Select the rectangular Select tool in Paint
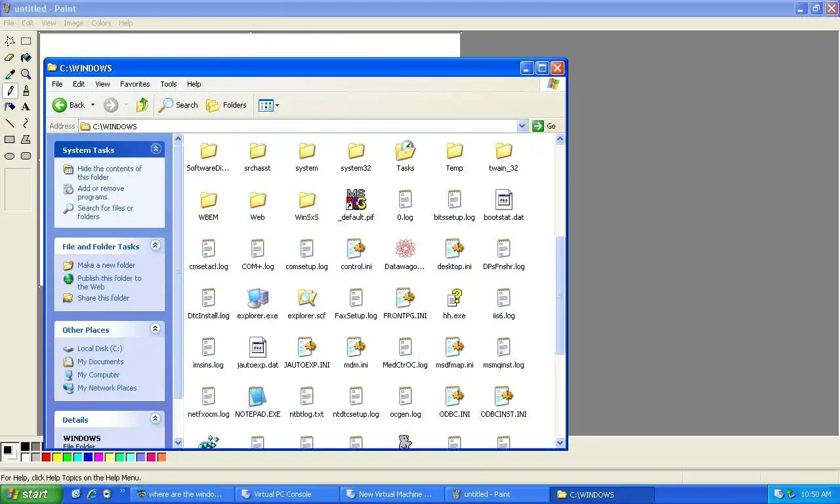This screenshot has height=504, width=840. pyautogui.click(x=26, y=41)
